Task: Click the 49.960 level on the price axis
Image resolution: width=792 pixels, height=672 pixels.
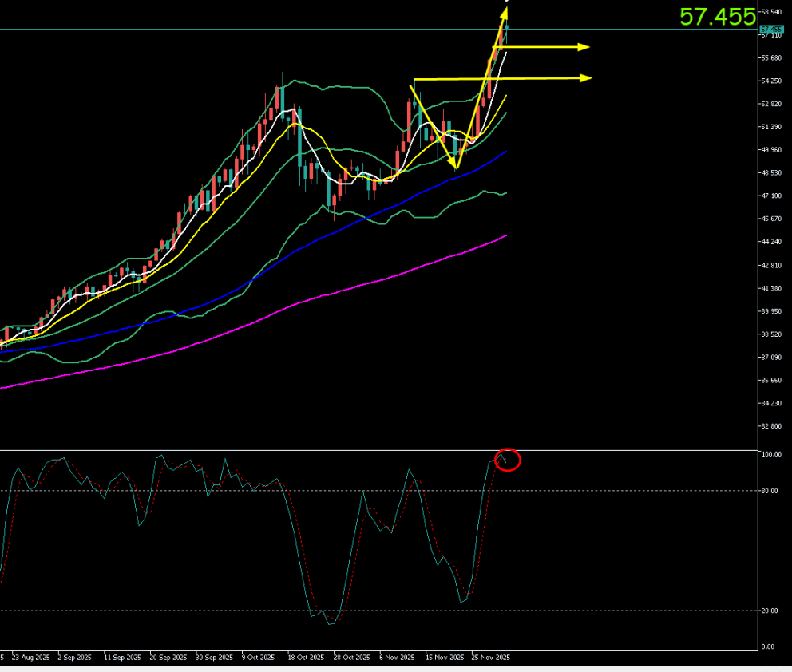Action: 772,150
